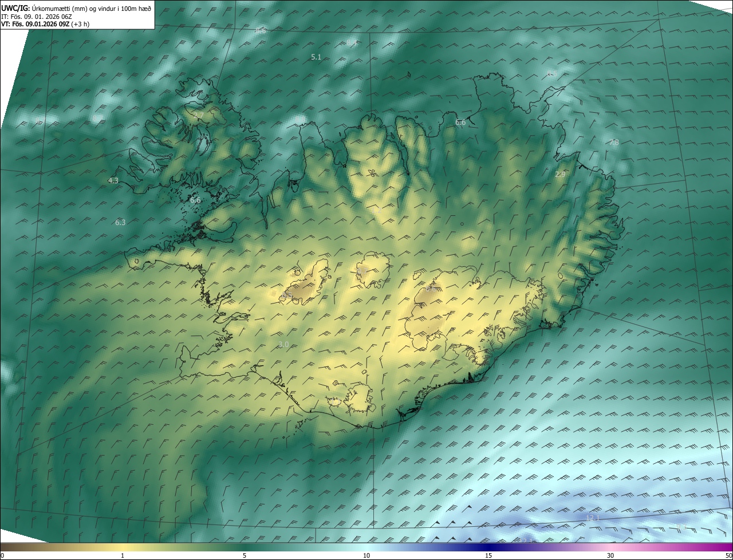Click the color scale tick labeled 15
The height and width of the screenshot is (560, 733).
pyautogui.click(x=488, y=555)
